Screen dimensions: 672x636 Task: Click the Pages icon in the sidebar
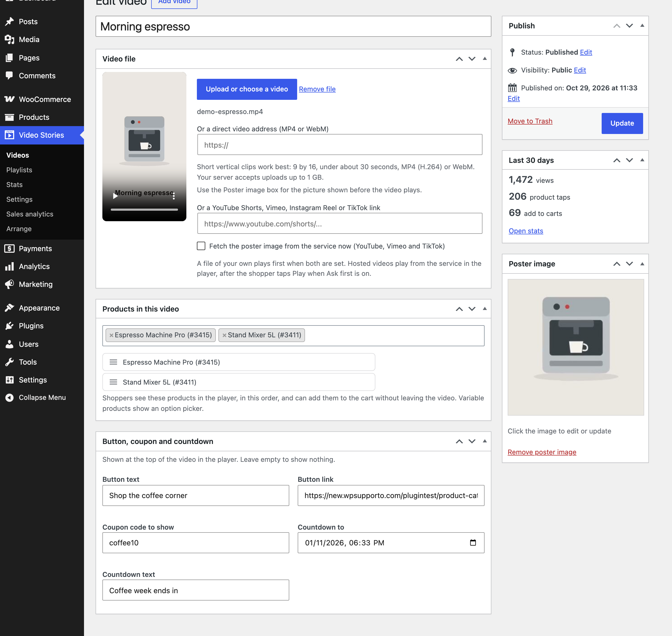[9, 58]
